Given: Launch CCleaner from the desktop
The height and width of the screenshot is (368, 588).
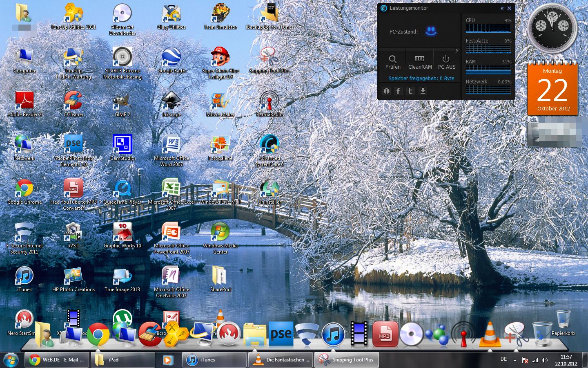Looking at the screenshot, I should click(x=73, y=104).
